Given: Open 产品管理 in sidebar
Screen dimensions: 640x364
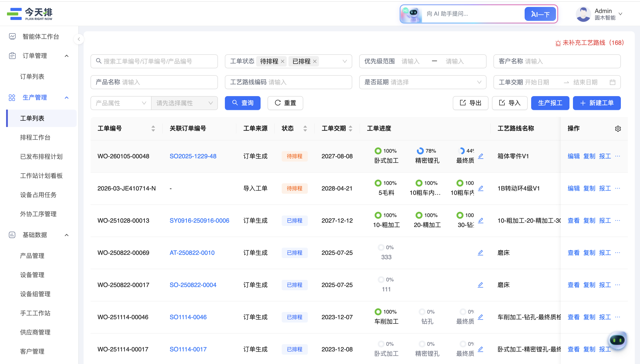Looking at the screenshot, I should (x=32, y=256).
